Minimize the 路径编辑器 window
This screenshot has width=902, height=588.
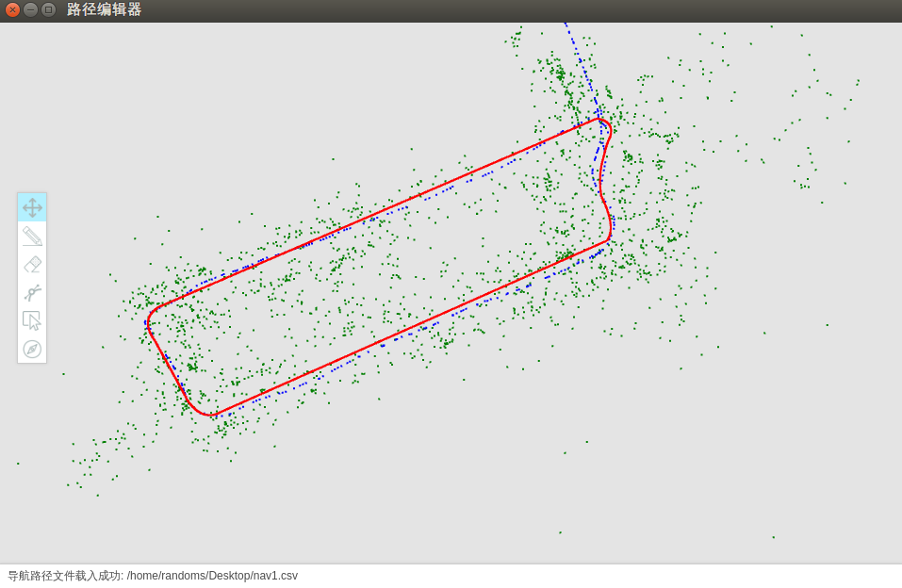30,9
